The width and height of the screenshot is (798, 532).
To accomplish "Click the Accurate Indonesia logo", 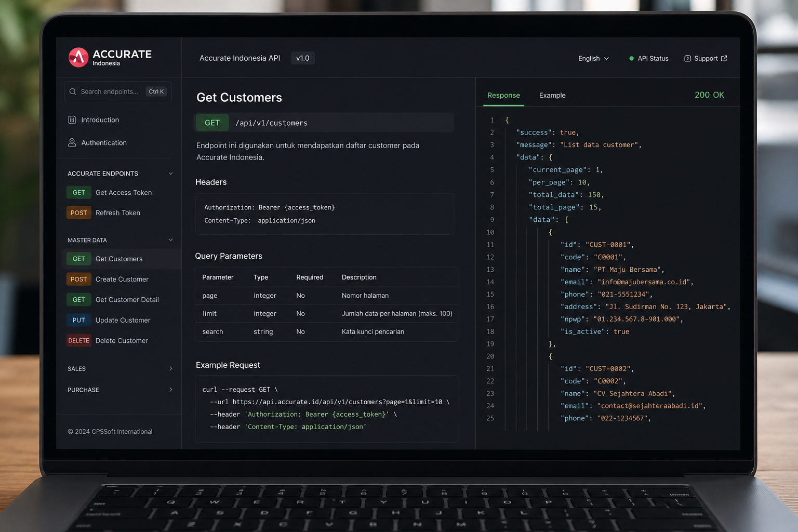I will coord(110,57).
